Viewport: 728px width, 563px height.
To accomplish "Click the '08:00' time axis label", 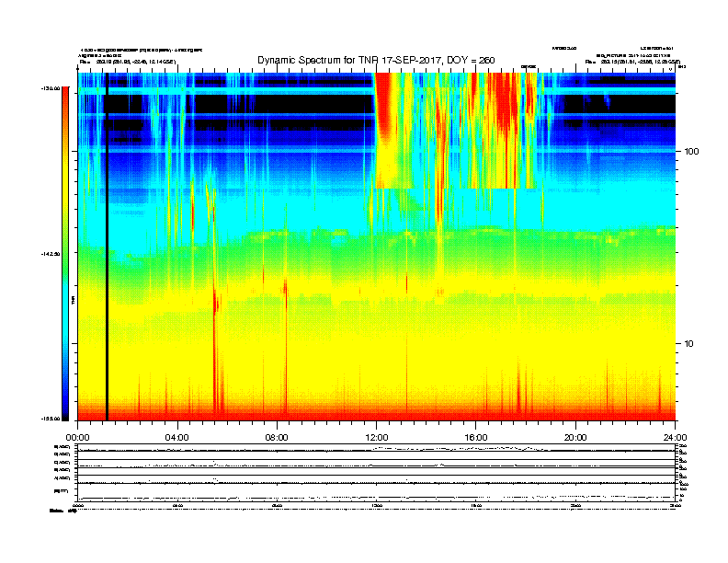I will (x=277, y=438).
